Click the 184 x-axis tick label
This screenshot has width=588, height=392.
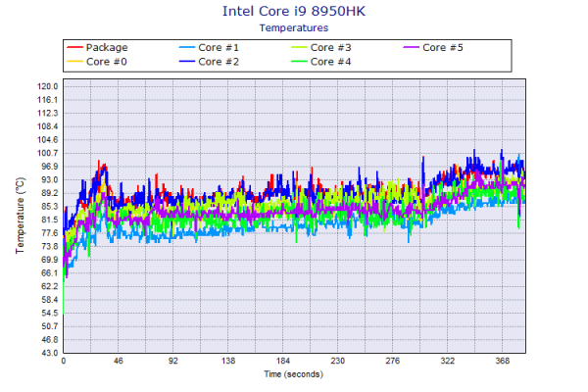click(x=283, y=361)
